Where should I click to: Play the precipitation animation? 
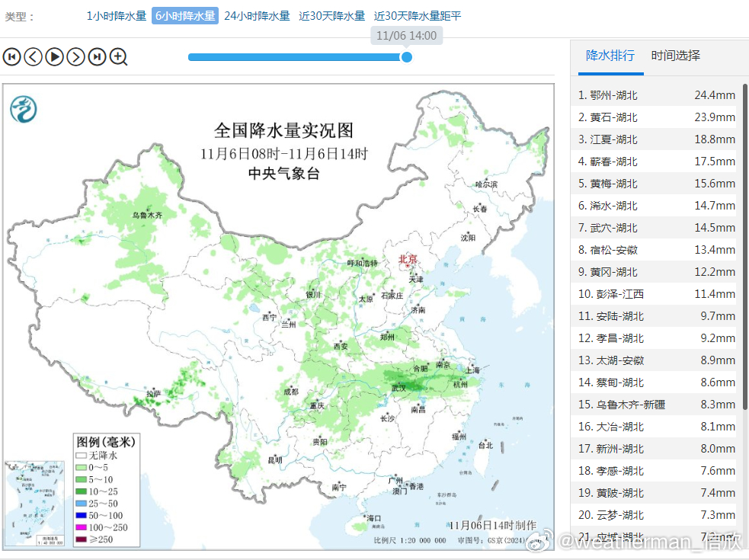click(54, 56)
